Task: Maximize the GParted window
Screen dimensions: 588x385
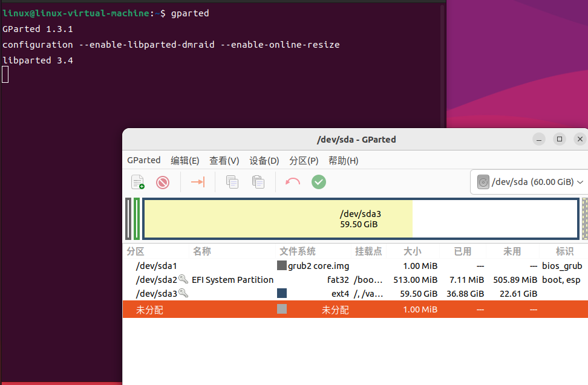Action: (560, 140)
